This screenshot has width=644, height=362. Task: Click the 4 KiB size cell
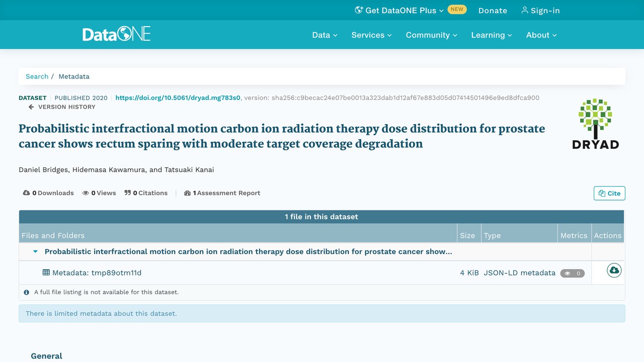pyautogui.click(x=469, y=273)
